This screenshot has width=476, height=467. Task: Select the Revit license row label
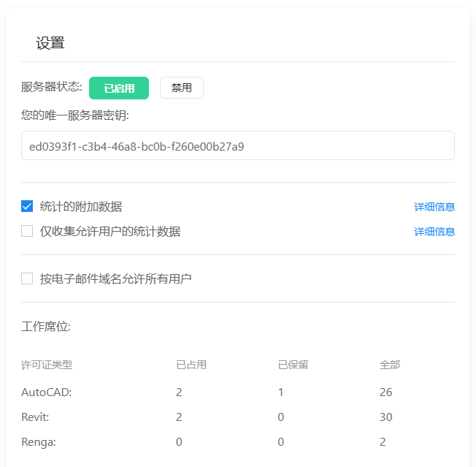point(36,417)
